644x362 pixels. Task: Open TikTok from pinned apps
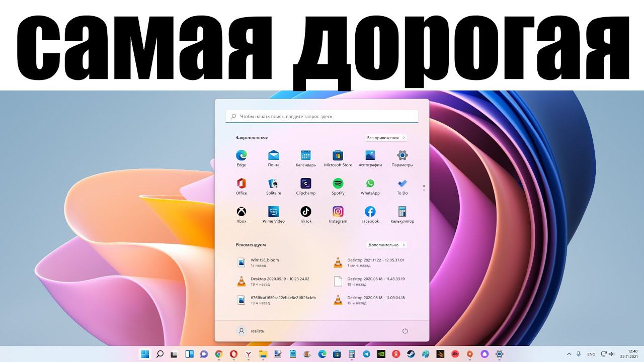306,214
